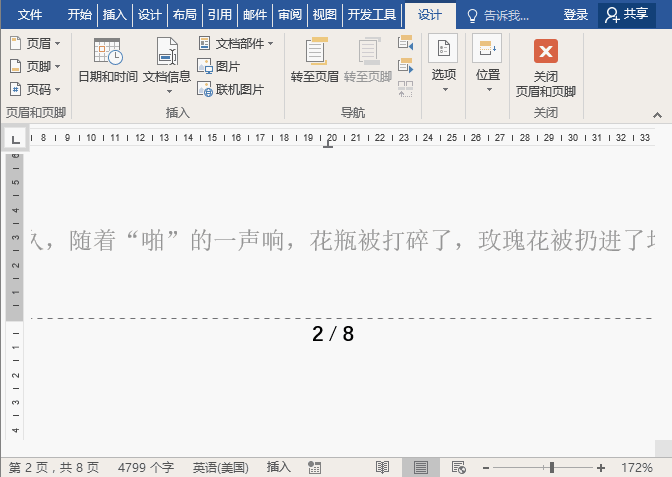Click the footer page number 2 / 8
Viewport: 672px width, 477px height.
coord(333,334)
